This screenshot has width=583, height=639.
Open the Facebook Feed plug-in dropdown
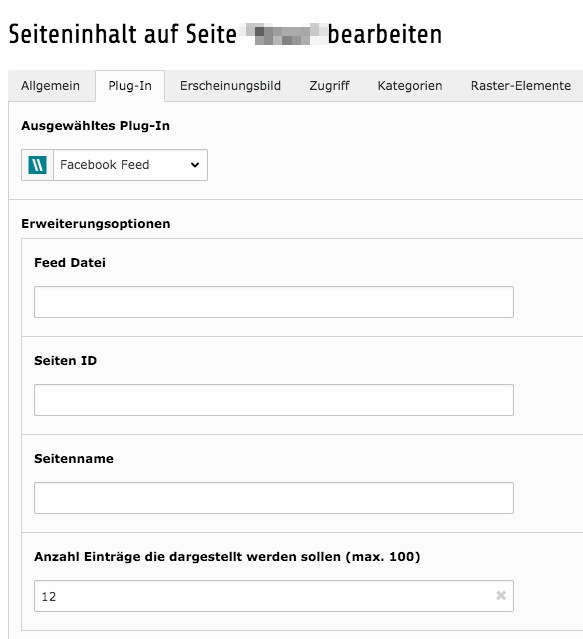point(130,165)
